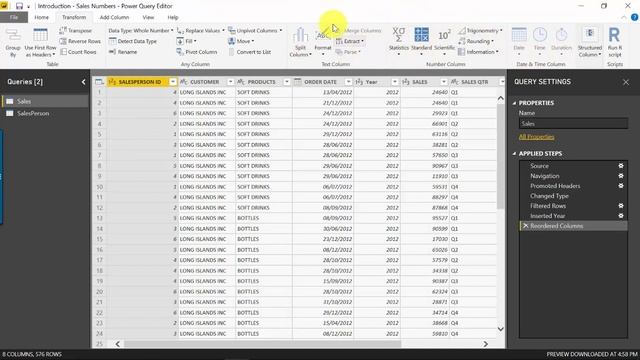Switch to the Home tab
640x360 pixels.
coord(41,18)
